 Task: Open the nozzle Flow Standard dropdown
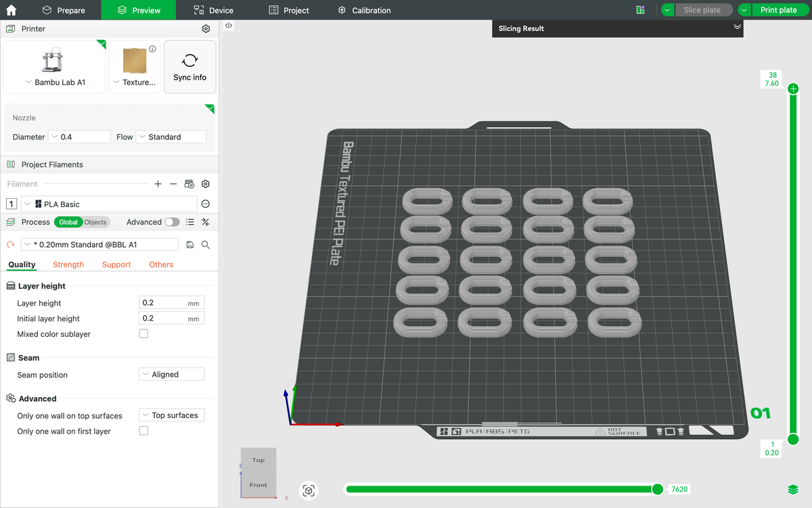(171, 137)
